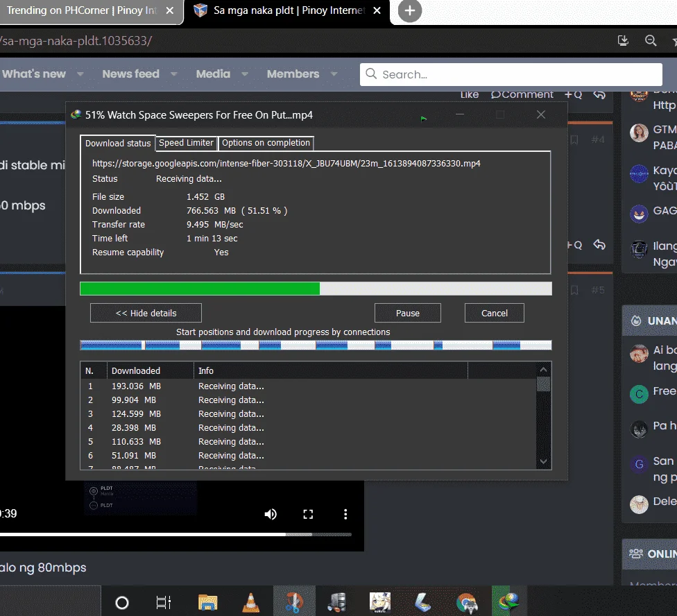Open the What's new menu
This screenshot has width=677, height=616.
point(34,74)
